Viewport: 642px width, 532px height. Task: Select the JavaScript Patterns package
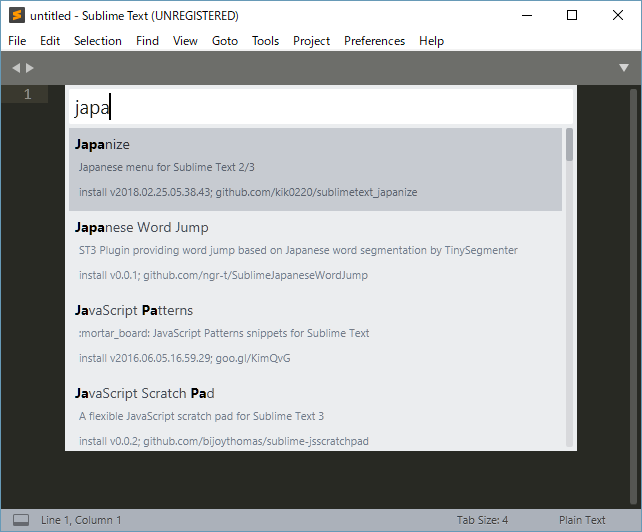click(315, 335)
